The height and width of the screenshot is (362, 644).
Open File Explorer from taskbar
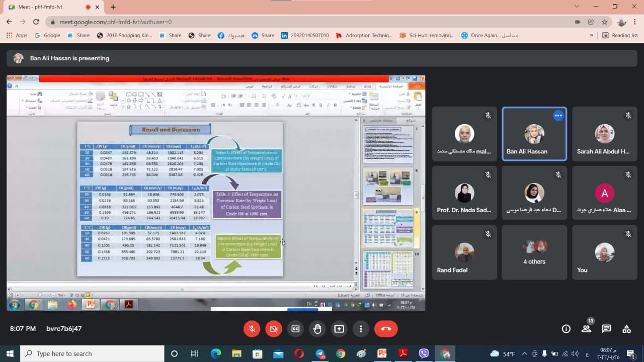(236, 353)
